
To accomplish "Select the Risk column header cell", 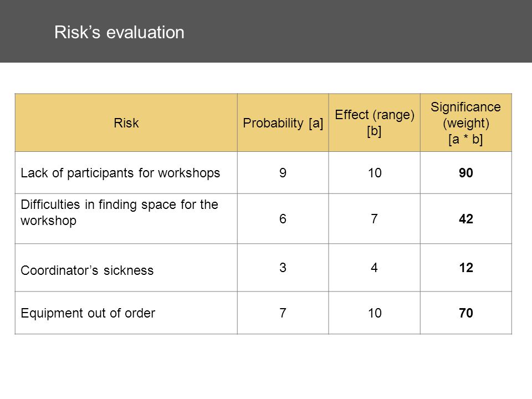I will point(126,123).
